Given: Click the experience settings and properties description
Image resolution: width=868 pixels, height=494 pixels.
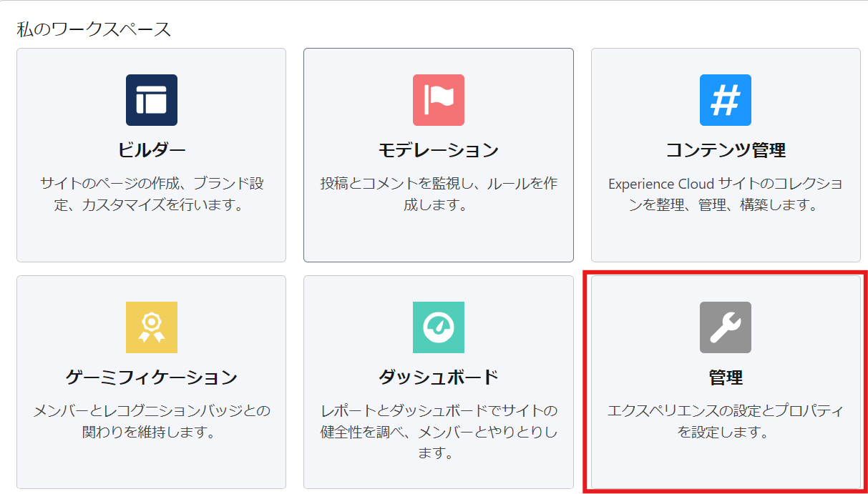Looking at the screenshot, I should coord(725,422).
